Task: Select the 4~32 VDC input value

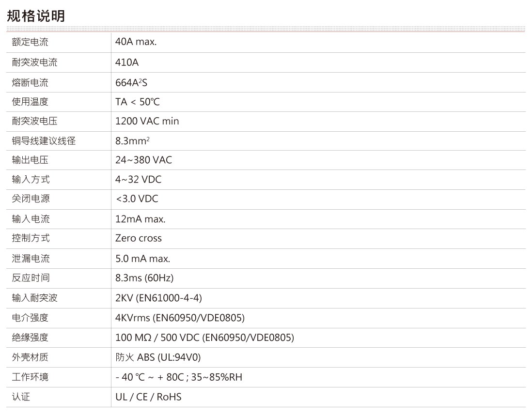Action: (138, 180)
